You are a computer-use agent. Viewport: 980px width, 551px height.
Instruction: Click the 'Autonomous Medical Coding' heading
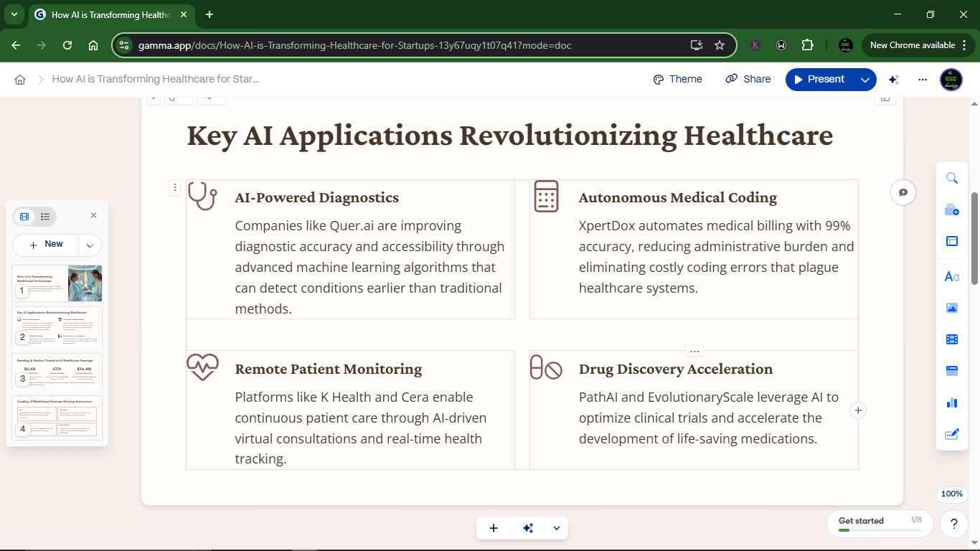point(678,198)
